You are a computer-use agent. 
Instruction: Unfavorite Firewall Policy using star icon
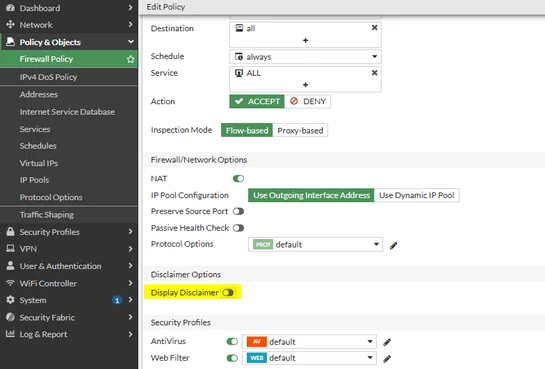pyautogui.click(x=130, y=59)
